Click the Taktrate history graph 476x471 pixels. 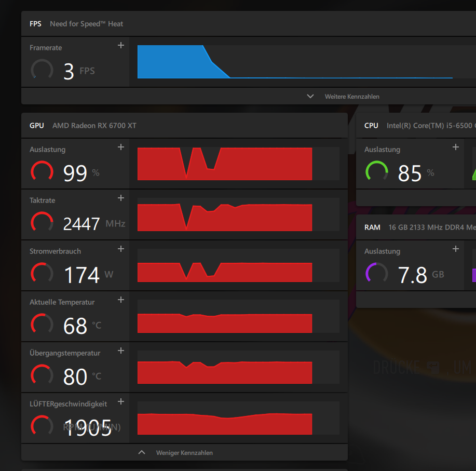pyautogui.click(x=238, y=214)
